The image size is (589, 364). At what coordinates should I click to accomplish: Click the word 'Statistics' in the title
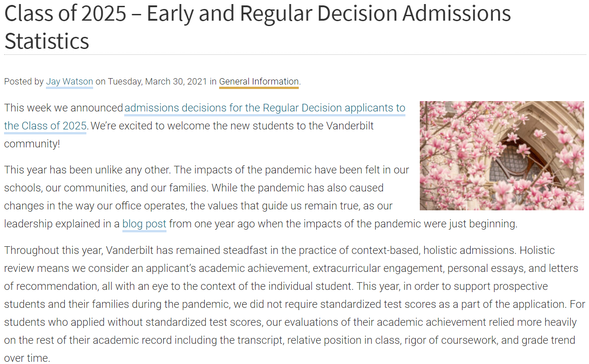(47, 40)
